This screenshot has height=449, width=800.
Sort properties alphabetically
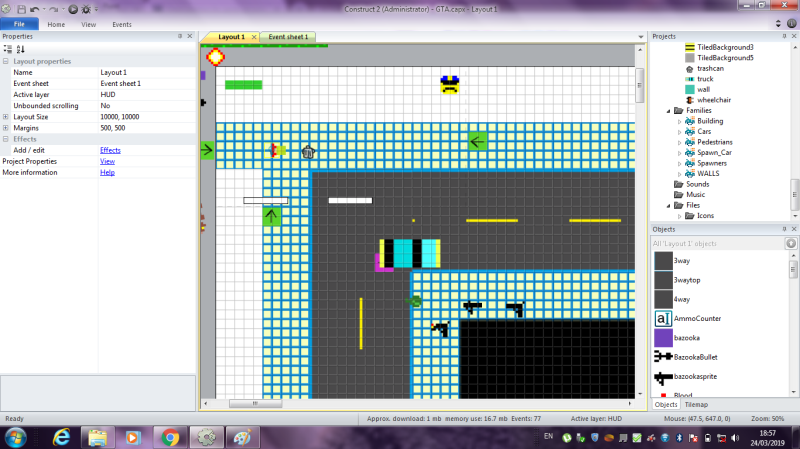[20, 49]
